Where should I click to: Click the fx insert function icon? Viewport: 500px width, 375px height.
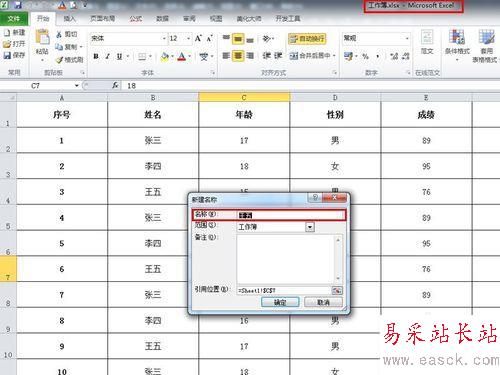(115, 86)
